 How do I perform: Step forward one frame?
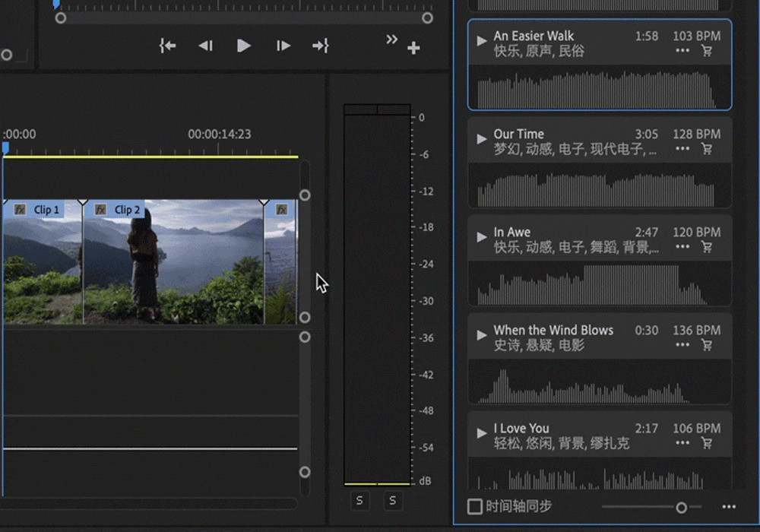283,46
